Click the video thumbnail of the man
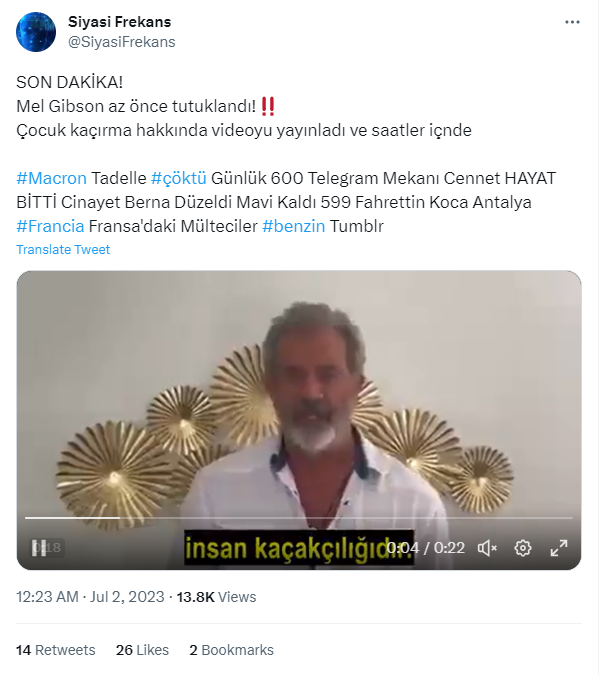 tap(299, 400)
